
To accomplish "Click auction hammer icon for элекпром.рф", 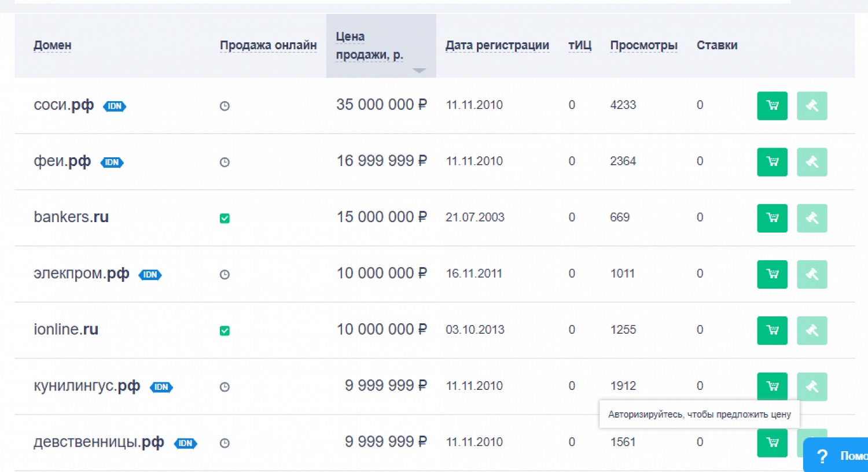I will [x=812, y=274].
